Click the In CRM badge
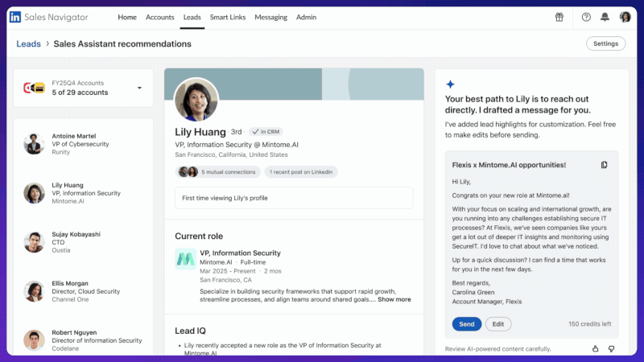644x362 pixels. pyautogui.click(x=266, y=132)
